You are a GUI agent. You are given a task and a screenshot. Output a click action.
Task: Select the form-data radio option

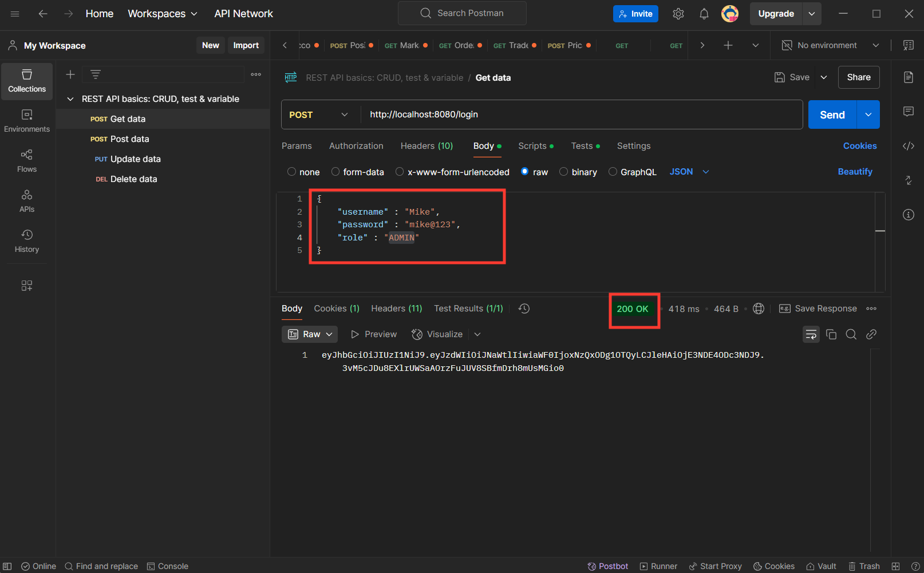(335, 172)
